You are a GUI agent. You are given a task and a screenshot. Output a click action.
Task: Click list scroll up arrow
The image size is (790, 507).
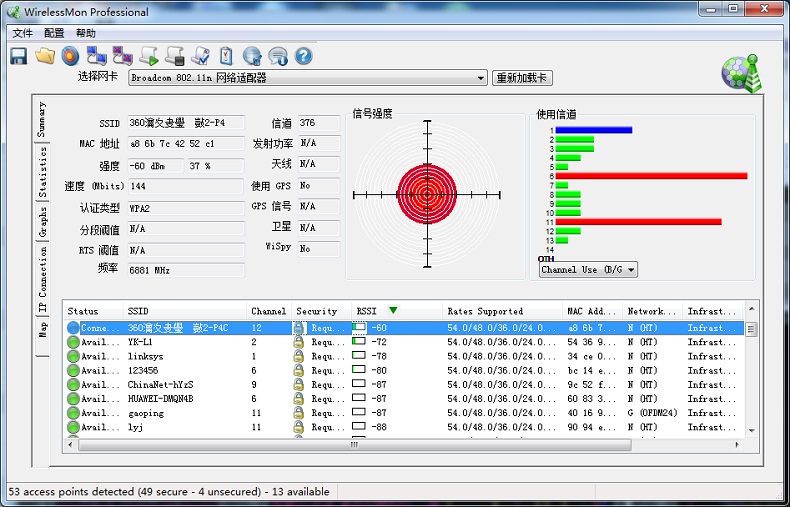(x=751, y=308)
